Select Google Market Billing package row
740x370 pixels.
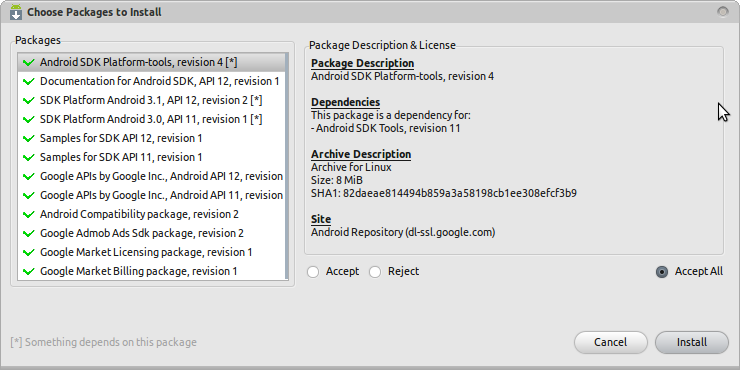[151, 271]
